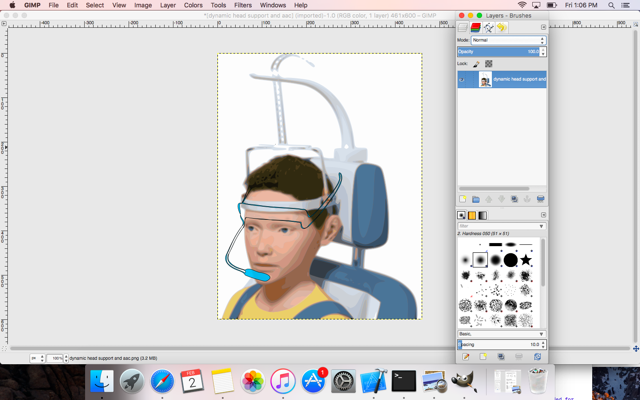Click the canvas horizontal scrollbar

point(320,348)
